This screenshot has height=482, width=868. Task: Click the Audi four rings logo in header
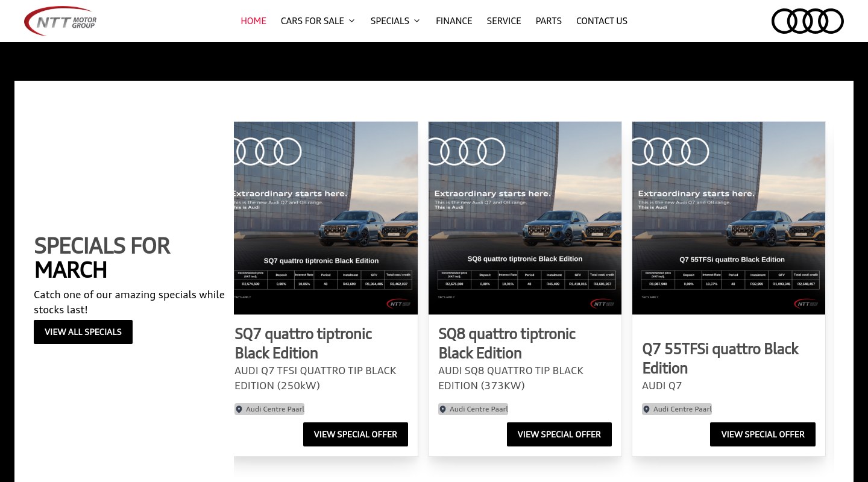(807, 21)
